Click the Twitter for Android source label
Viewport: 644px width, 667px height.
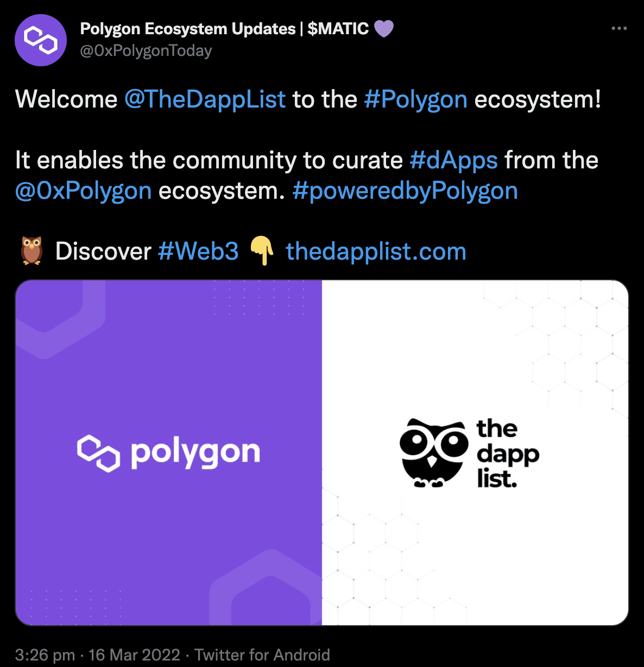tap(262, 655)
